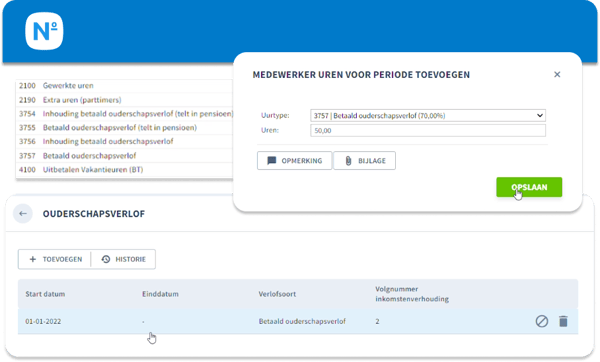Select row 4100 Uitbetalen Vakantieuren (BT)
This screenshot has height=362, width=600.
tap(124, 170)
